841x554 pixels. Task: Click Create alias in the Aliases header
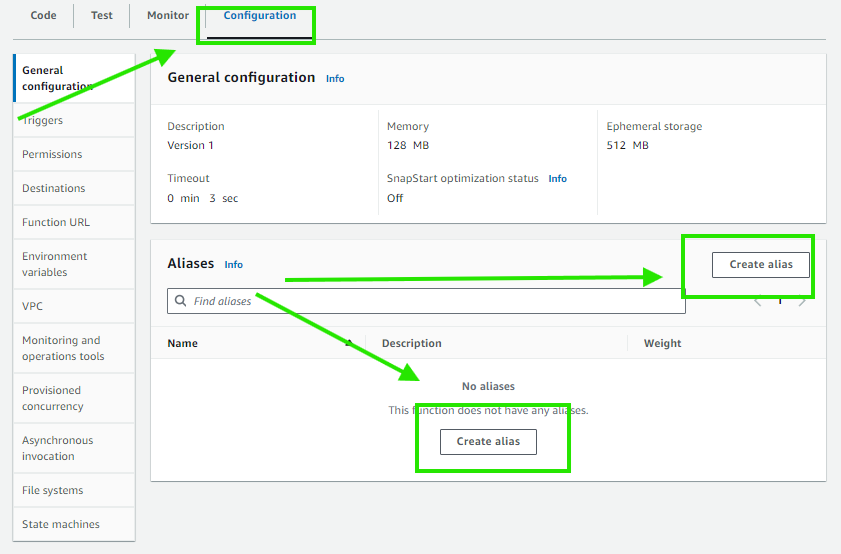click(x=760, y=264)
